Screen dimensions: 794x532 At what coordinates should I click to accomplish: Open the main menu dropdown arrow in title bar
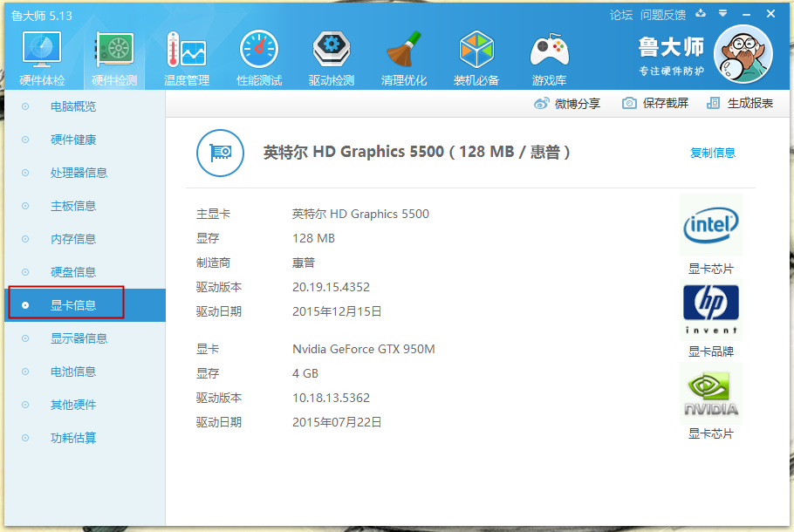(x=722, y=14)
